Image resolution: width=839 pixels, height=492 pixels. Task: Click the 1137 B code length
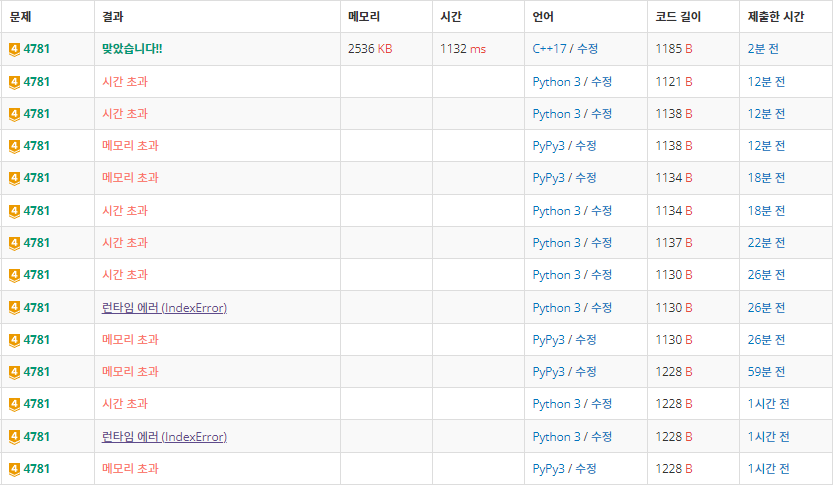tap(674, 243)
